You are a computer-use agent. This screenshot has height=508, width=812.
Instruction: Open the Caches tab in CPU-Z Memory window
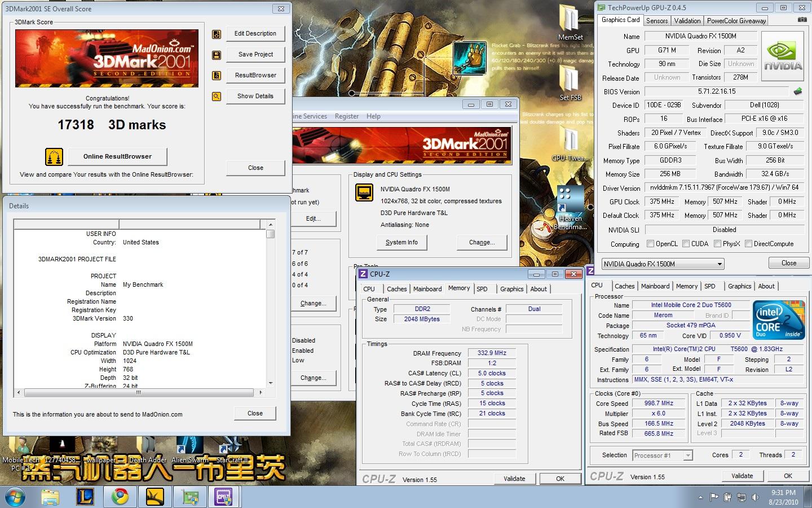pos(396,289)
